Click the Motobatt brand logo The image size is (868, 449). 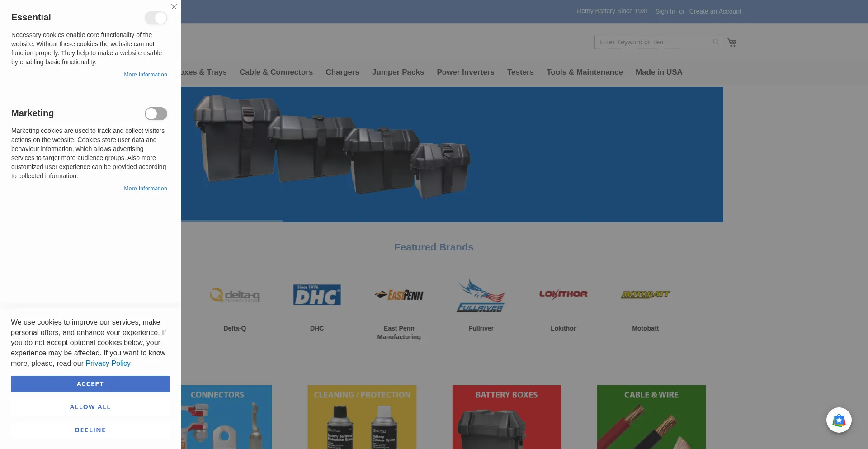point(645,294)
